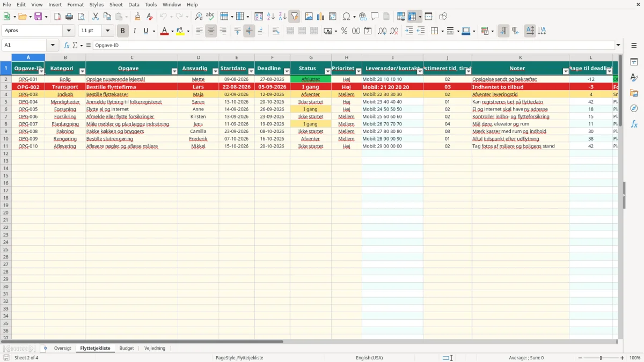Toggle Italic formatting
The image size is (644, 362).
coord(135,31)
